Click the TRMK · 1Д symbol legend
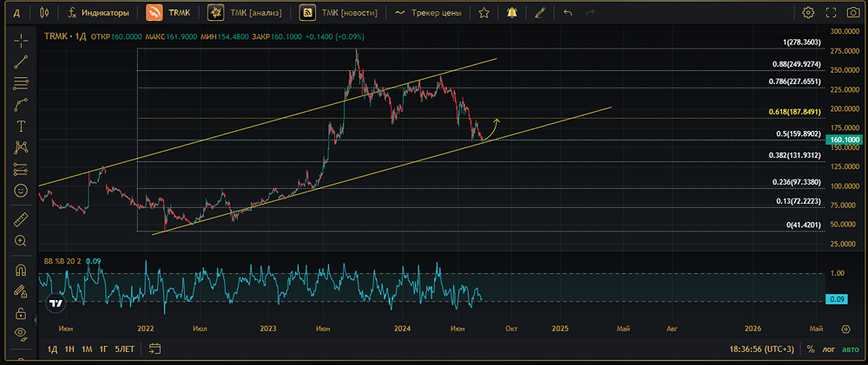Image resolution: width=868 pixels, height=365 pixels. pos(65,36)
